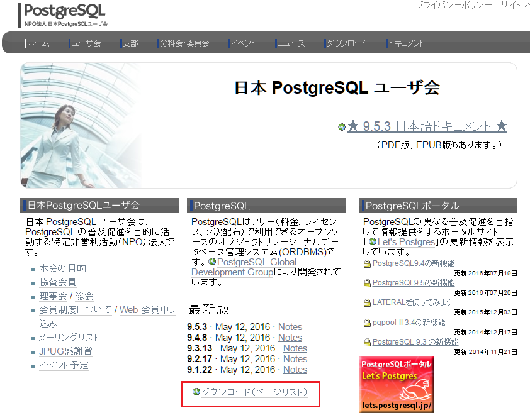Screen dimensions: 530x420
Task: Open the 9.5.3 日本語ドキュメント link
Action: click(427, 126)
